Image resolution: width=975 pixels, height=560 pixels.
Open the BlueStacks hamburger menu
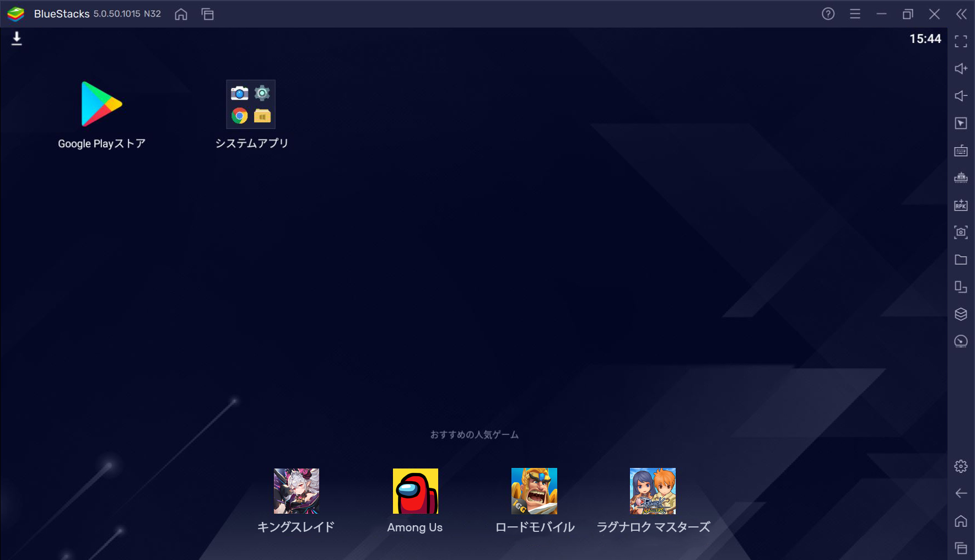(x=855, y=14)
